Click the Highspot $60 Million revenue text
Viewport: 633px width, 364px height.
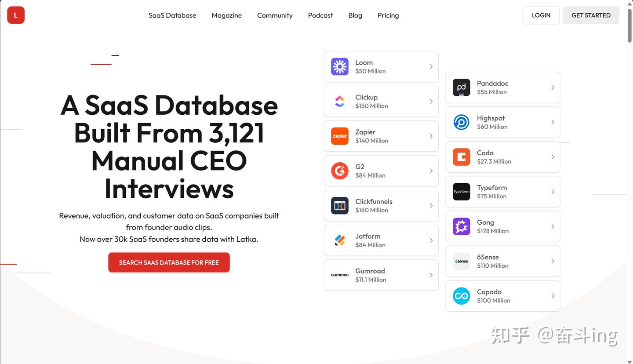pyautogui.click(x=492, y=127)
